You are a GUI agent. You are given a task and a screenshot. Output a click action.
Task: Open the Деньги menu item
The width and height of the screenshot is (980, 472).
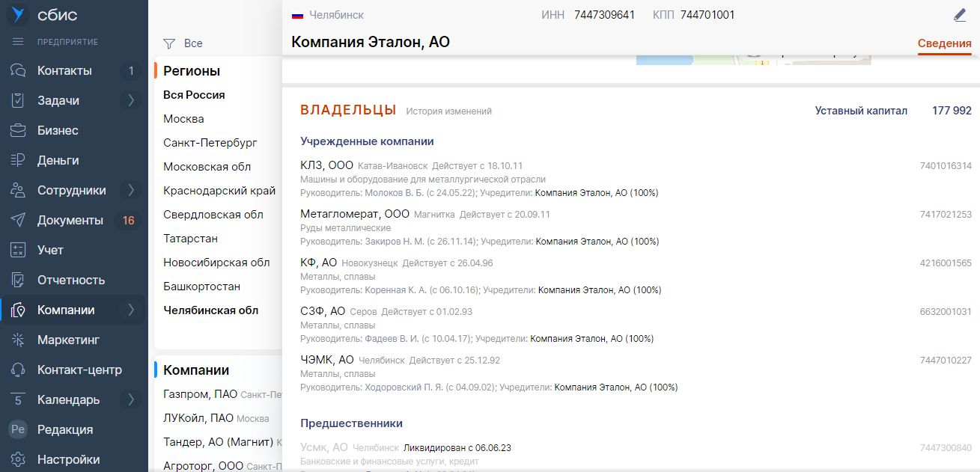coord(58,160)
